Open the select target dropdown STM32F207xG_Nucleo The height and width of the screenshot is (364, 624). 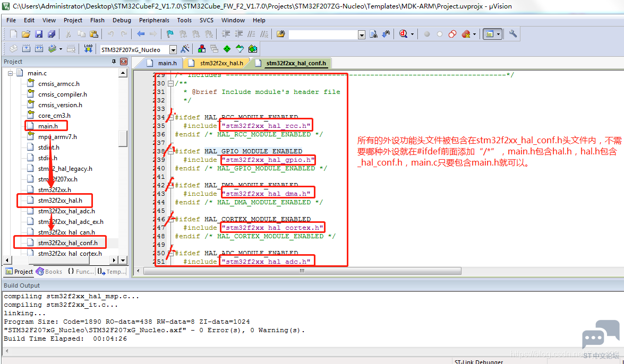pyautogui.click(x=173, y=49)
